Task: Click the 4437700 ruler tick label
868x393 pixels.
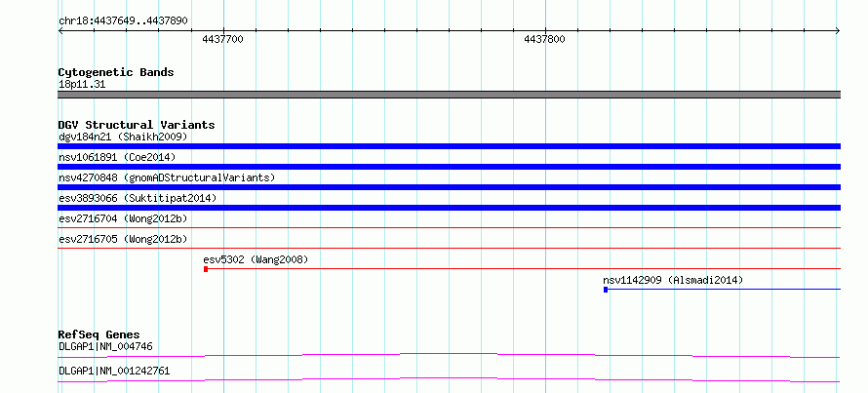Action: (x=222, y=39)
